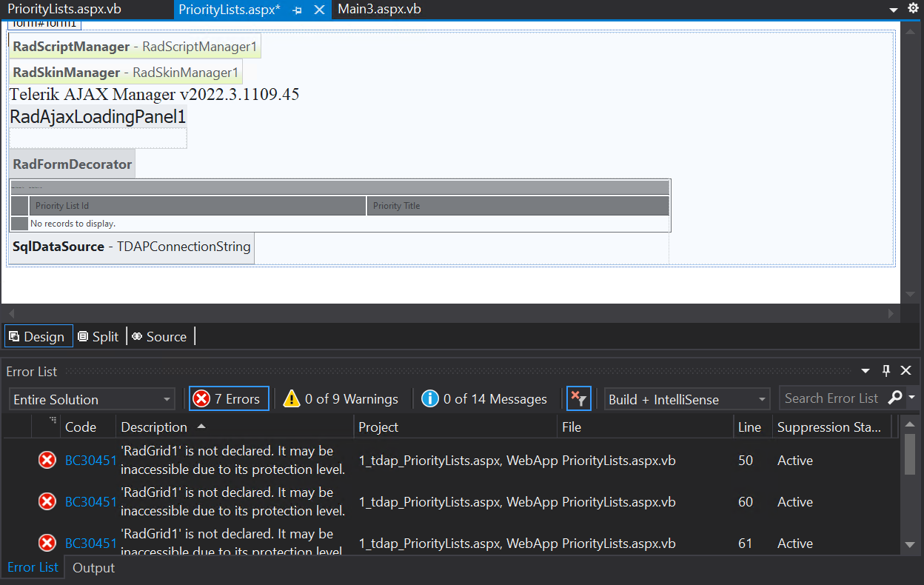924x585 pixels.
Task: Click the Error List scrollbar up arrow
Action: coord(910,426)
